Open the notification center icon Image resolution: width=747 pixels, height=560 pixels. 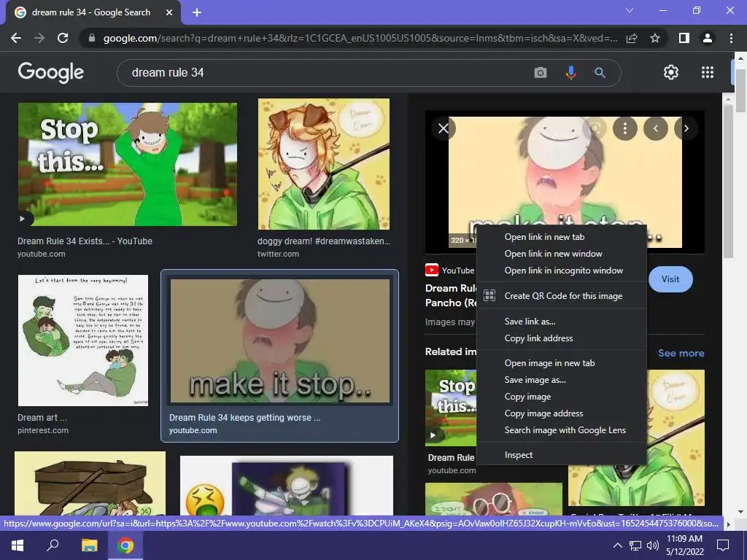click(x=723, y=545)
